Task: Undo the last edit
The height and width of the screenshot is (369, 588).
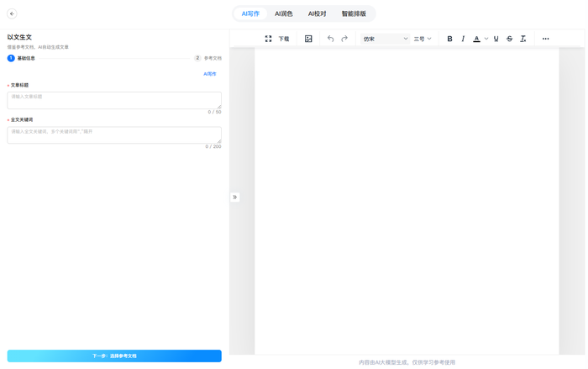Action: (x=330, y=39)
